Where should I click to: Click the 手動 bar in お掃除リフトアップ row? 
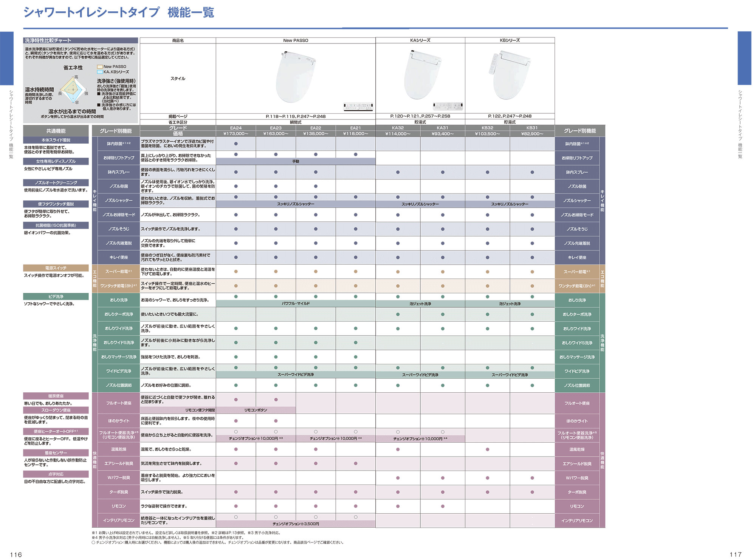coord(296,161)
